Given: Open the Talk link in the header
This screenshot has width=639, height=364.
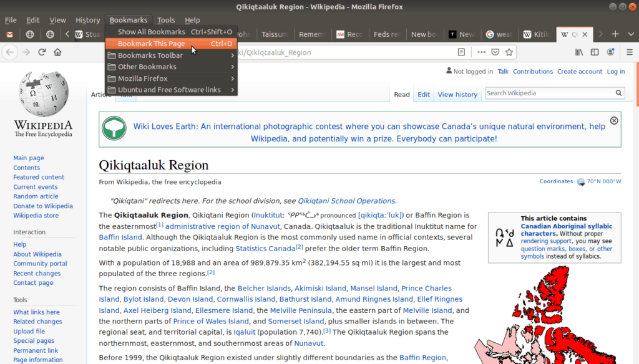Looking at the screenshot, I should 503,71.
